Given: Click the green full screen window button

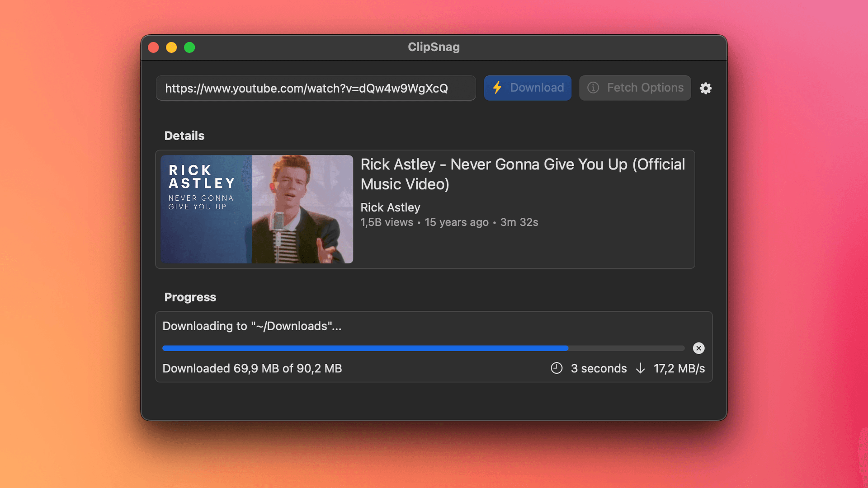Looking at the screenshot, I should (x=189, y=47).
